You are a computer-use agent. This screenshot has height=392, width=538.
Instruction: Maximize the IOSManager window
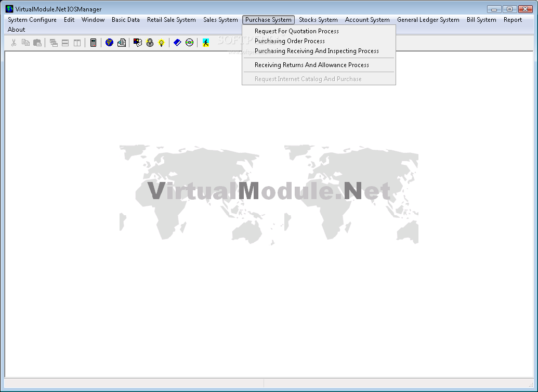click(509, 9)
